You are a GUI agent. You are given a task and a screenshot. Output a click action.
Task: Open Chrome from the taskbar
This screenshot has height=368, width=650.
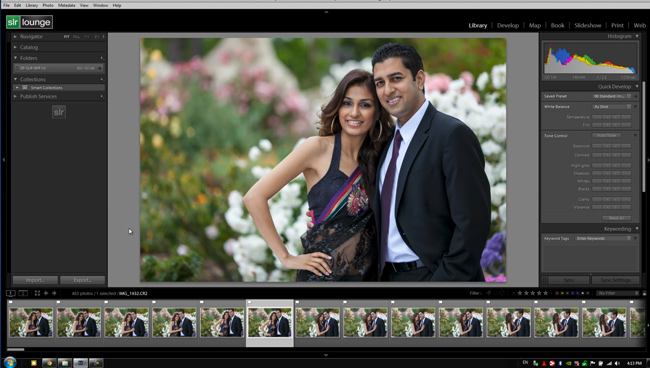click(x=49, y=363)
